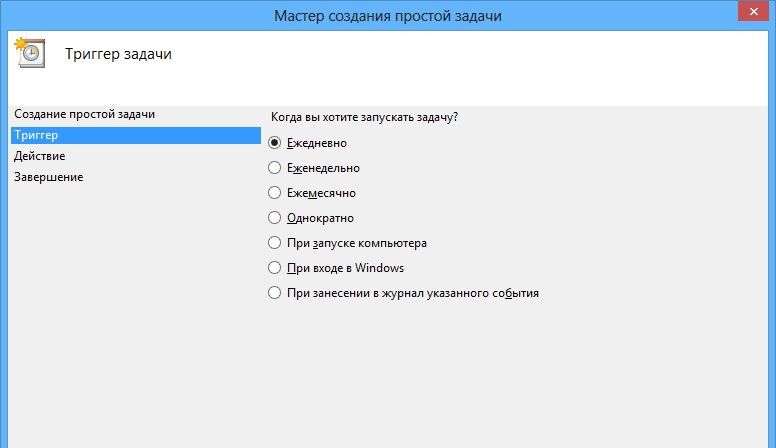
Task: Click the Однократно label text
Action: click(x=320, y=218)
